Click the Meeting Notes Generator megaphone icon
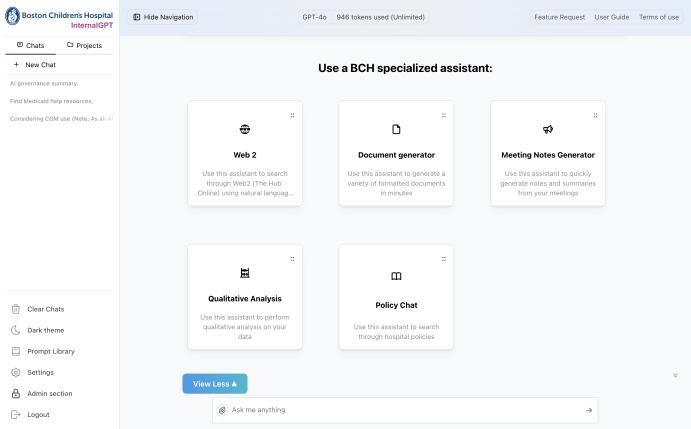The width and height of the screenshot is (691, 429). point(548,129)
